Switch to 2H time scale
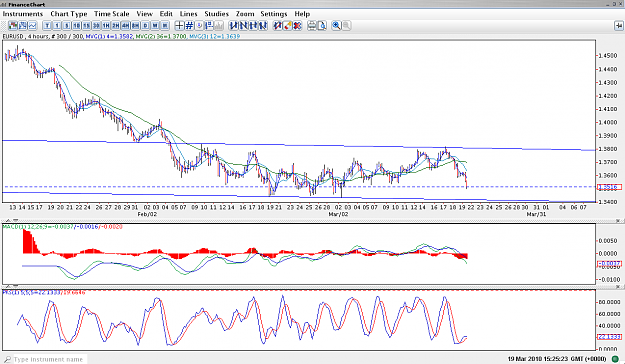Viewport: 625px width, 364px height. (x=116, y=26)
